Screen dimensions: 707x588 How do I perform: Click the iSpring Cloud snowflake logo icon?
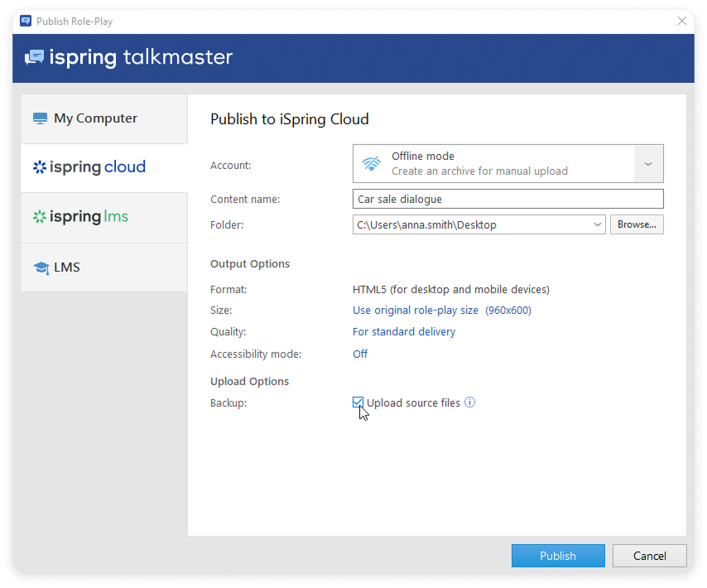[39, 167]
